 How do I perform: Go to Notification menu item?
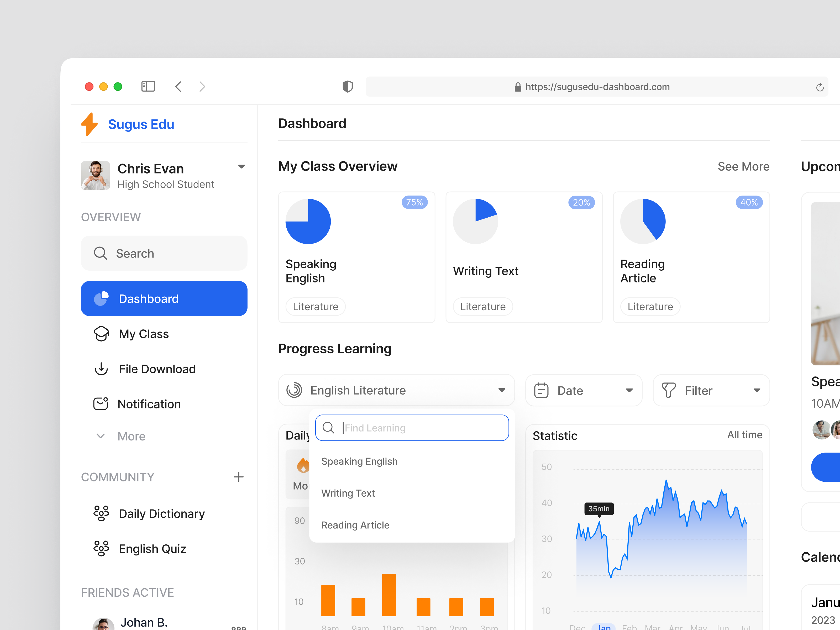pyautogui.click(x=149, y=404)
